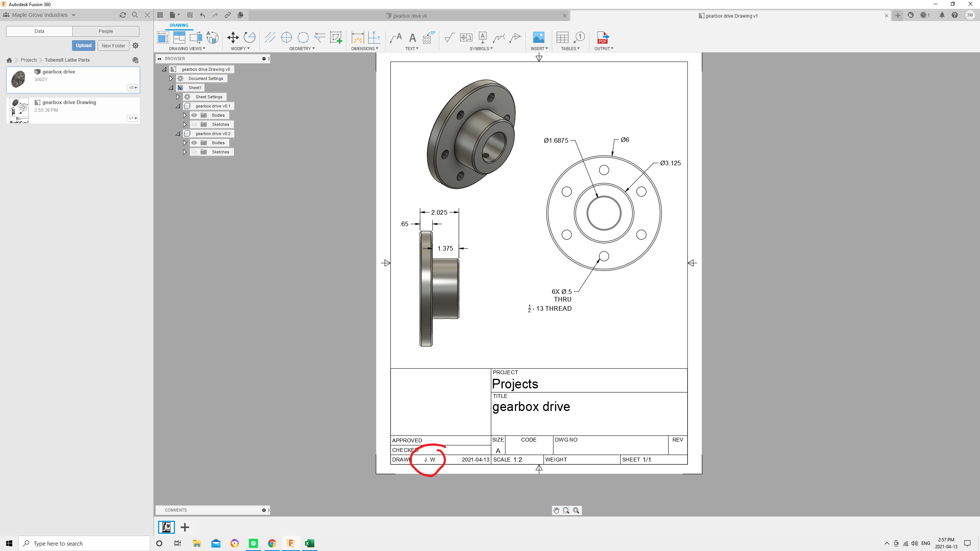The height and width of the screenshot is (551, 980).
Task: Open the Surface Texture symbol tool
Action: [x=449, y=38]
